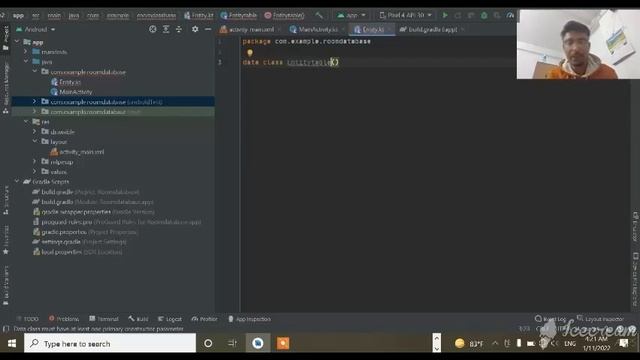
Task: Expand the drawable folder
Action: tap(34, 131)
